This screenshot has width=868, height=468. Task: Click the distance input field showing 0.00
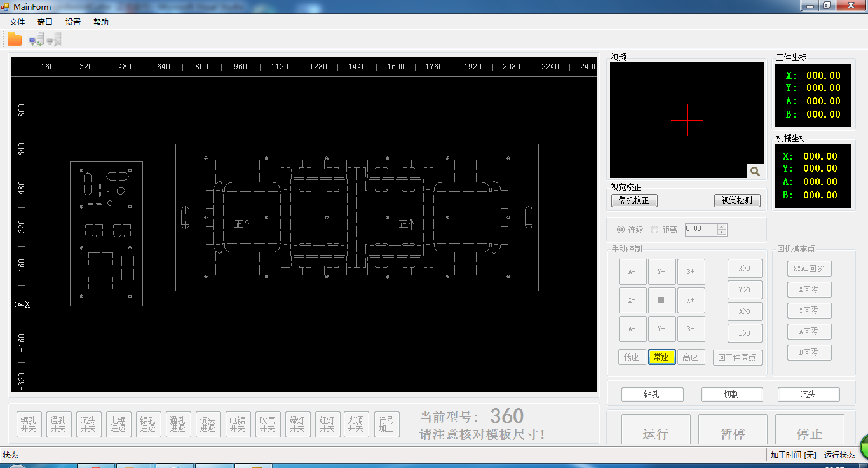point(701,230)
